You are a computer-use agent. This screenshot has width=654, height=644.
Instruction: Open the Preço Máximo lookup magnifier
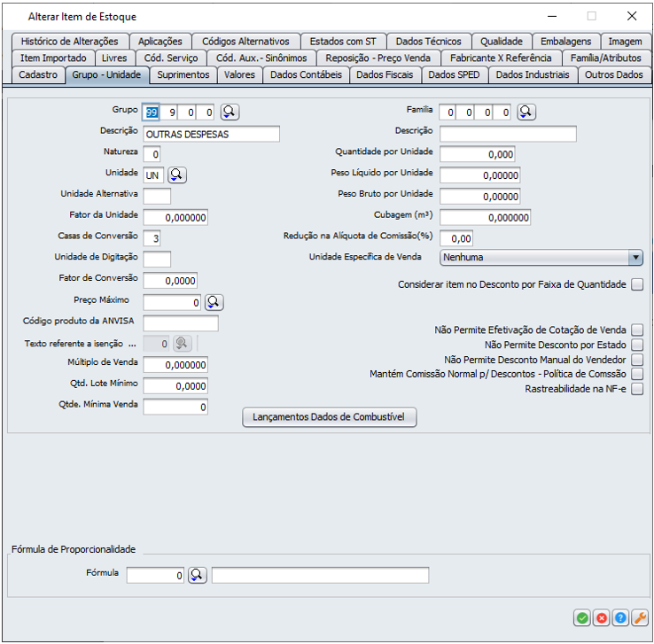pyautogui.click(x=214, y=303)
